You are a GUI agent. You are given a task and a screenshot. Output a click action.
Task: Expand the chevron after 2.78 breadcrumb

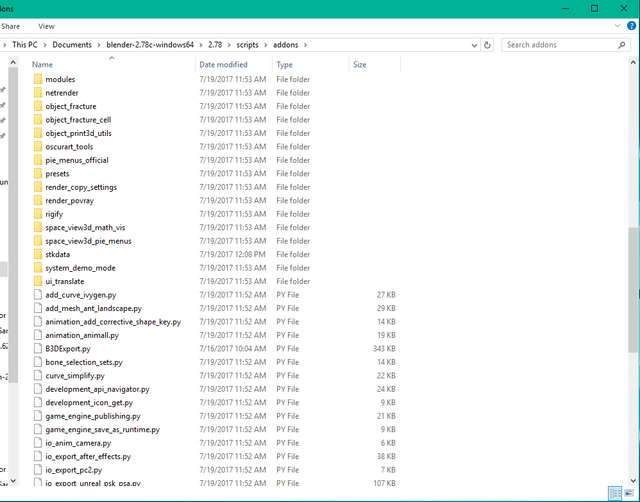pos(229,45)
